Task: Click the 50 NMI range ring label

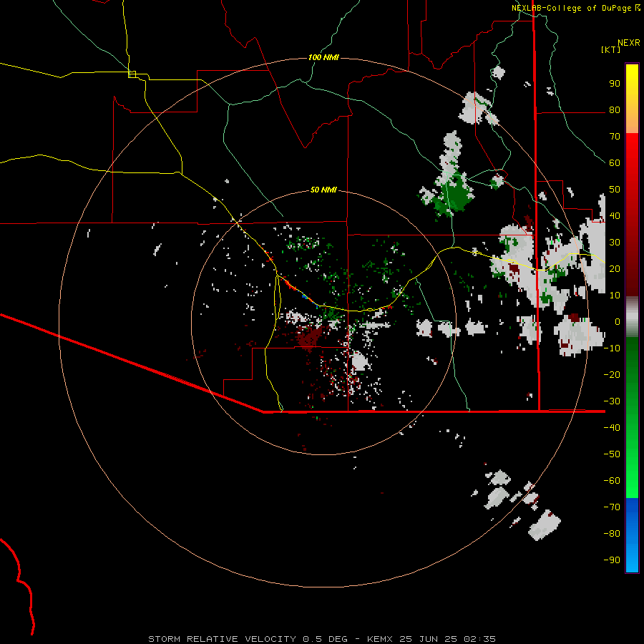Action: (x=323, y=190)
